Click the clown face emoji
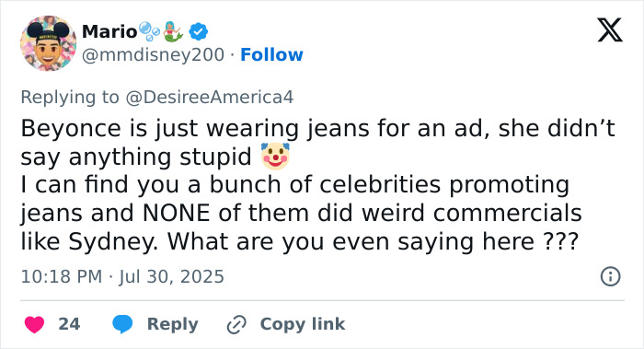 click(275, 157)
